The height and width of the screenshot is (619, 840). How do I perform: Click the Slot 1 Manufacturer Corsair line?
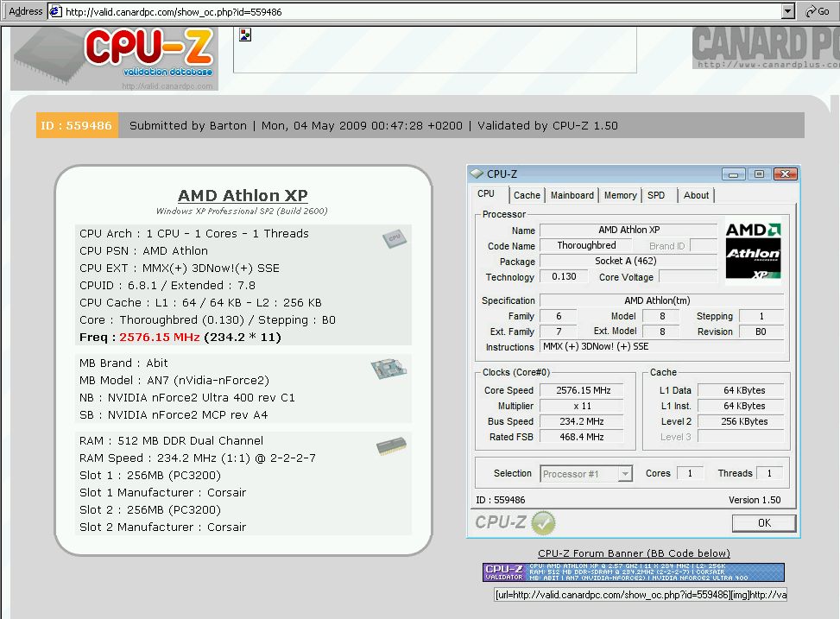(x=163, y=492)
